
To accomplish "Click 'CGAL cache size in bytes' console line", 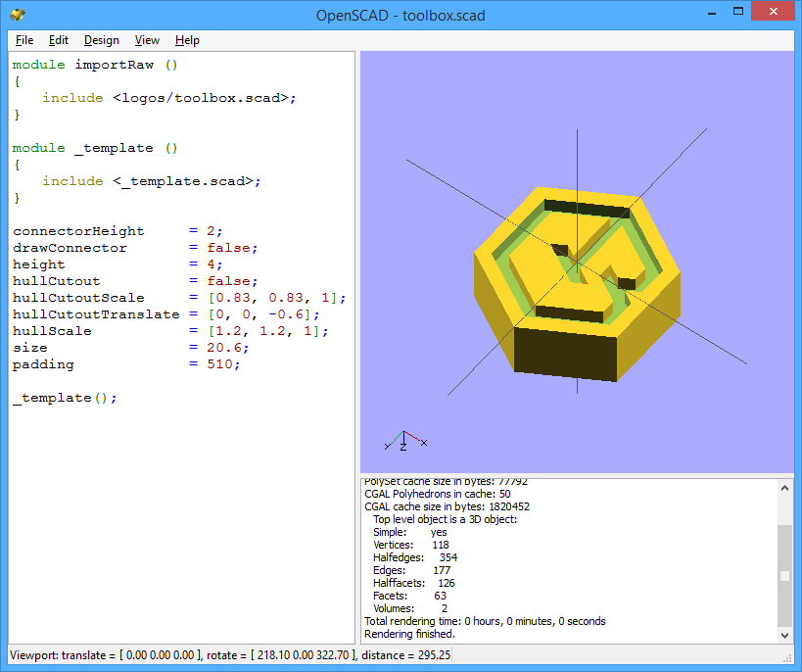I will 447,506.
